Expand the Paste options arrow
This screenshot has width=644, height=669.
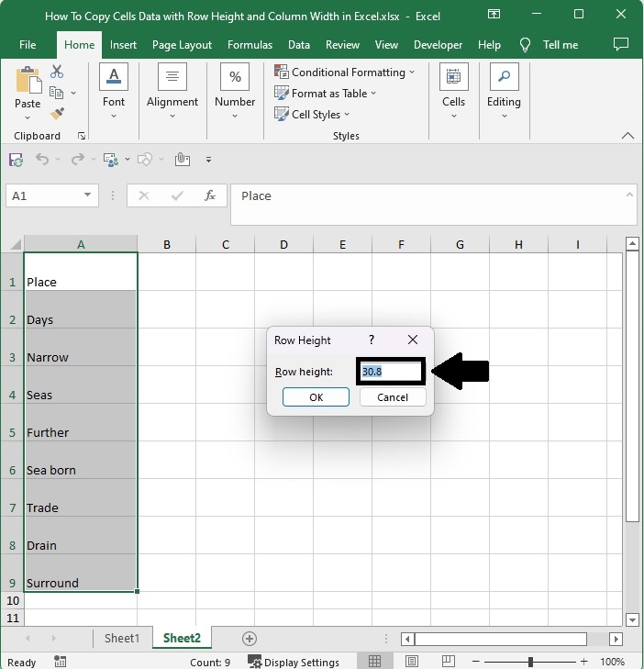[x=28, y=117]
